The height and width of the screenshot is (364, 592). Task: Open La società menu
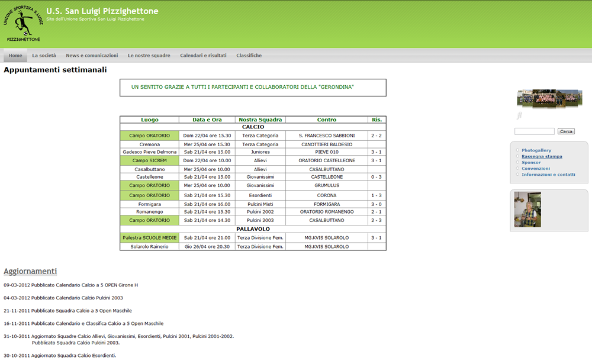point(44,56)
